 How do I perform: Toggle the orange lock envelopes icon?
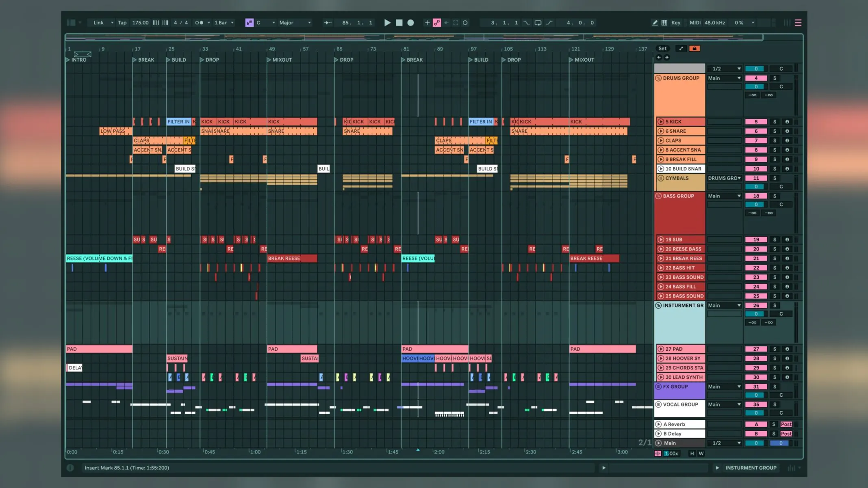(694, 48)
